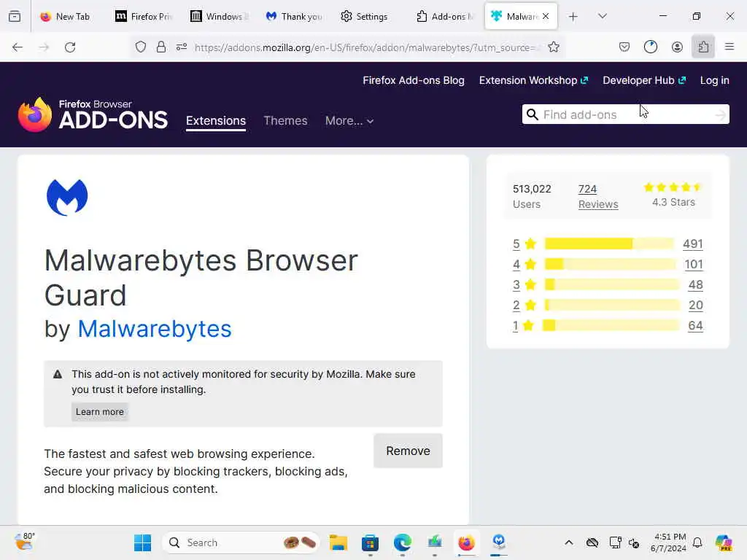This screenshot has width=747, height=560.
Task: Click Log in
Action: click(715, 80)
